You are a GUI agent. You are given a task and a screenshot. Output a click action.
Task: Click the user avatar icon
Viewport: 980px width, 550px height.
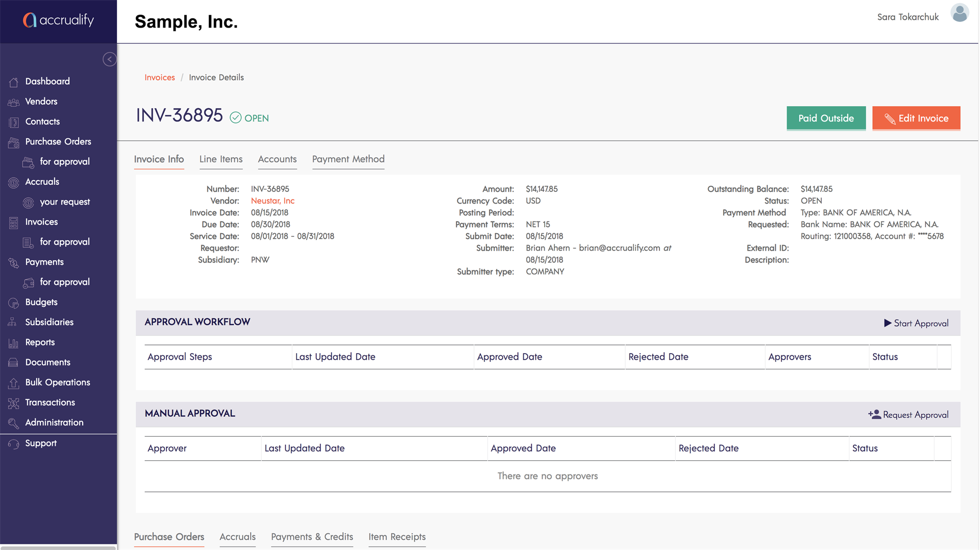[x=960, y=13]
